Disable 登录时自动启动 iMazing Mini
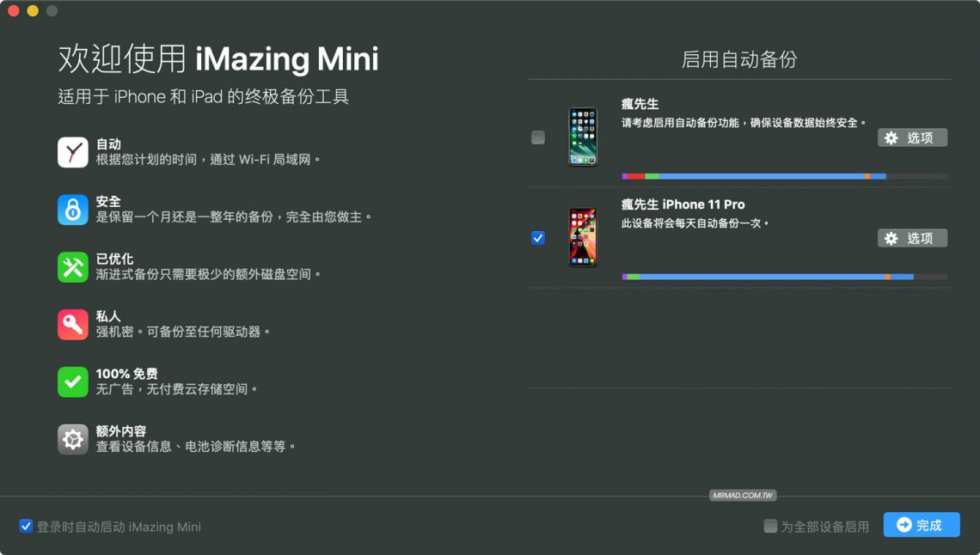 (27, 527)
